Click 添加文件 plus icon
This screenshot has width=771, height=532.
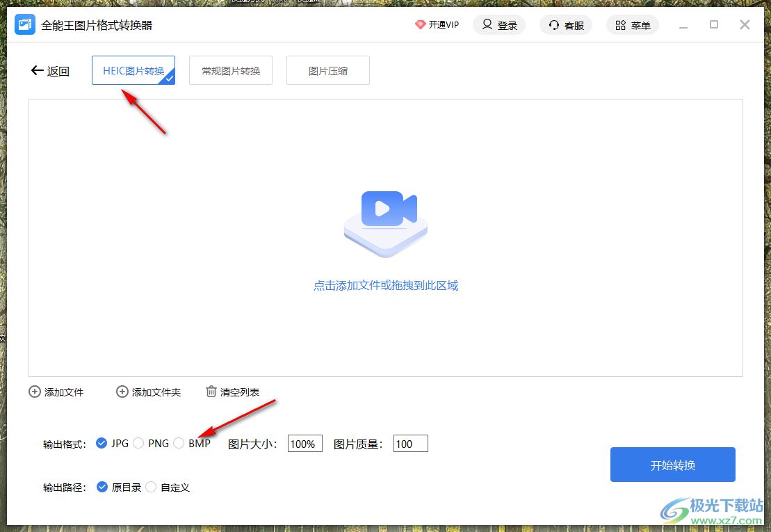pyautogui.click(x=35, y=392)
